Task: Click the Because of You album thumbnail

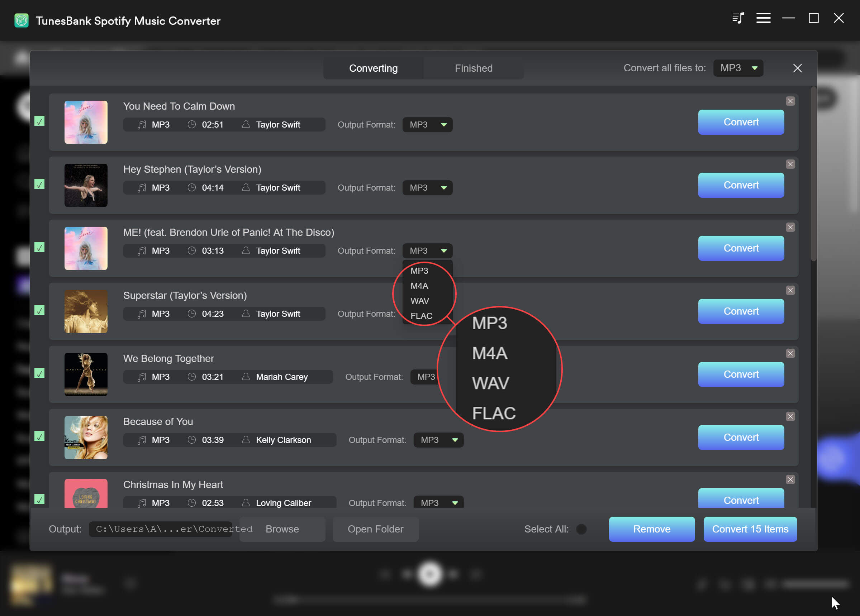Action: tap(86, 437)
